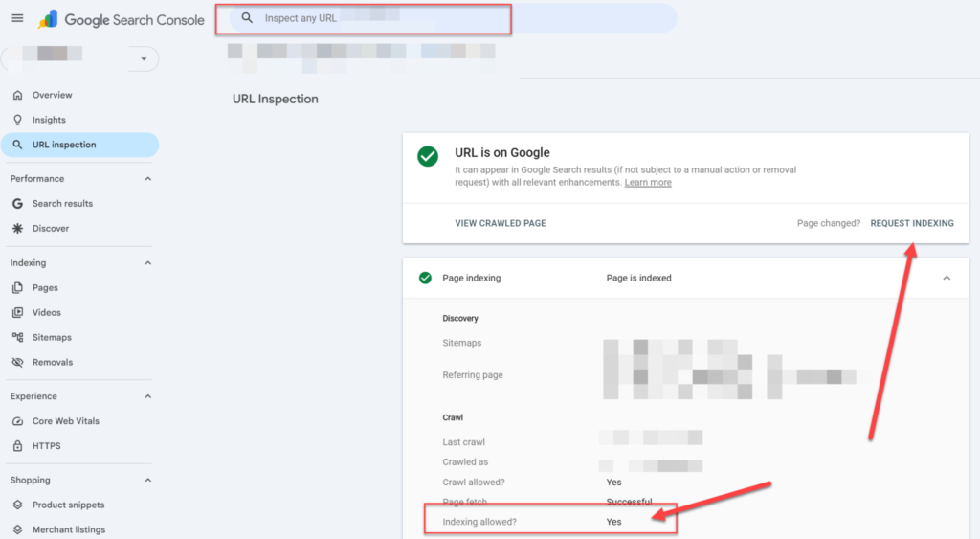Click the Indexing allowed? label
Screen dimensions: 980x539
click(x=479, y=522)
